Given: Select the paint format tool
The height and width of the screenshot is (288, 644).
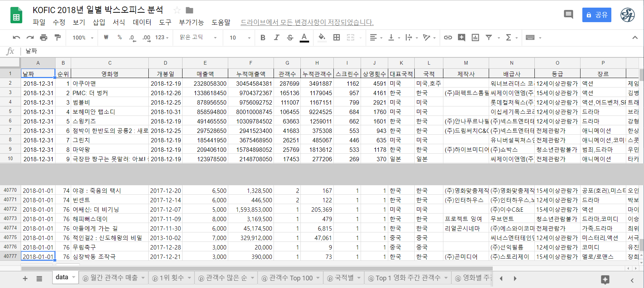Looking at the screenshot, I should click(x=57, y=37).
